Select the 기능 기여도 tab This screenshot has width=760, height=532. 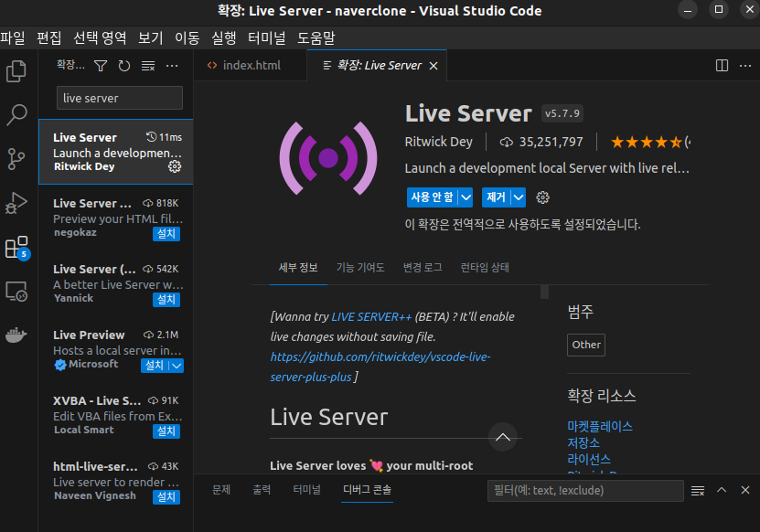[x=360, y=268]
